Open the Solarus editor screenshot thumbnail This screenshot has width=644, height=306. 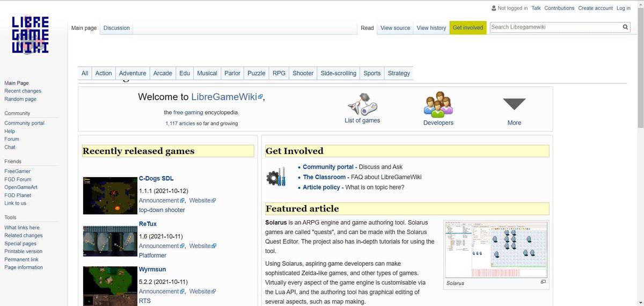point(496,249)
